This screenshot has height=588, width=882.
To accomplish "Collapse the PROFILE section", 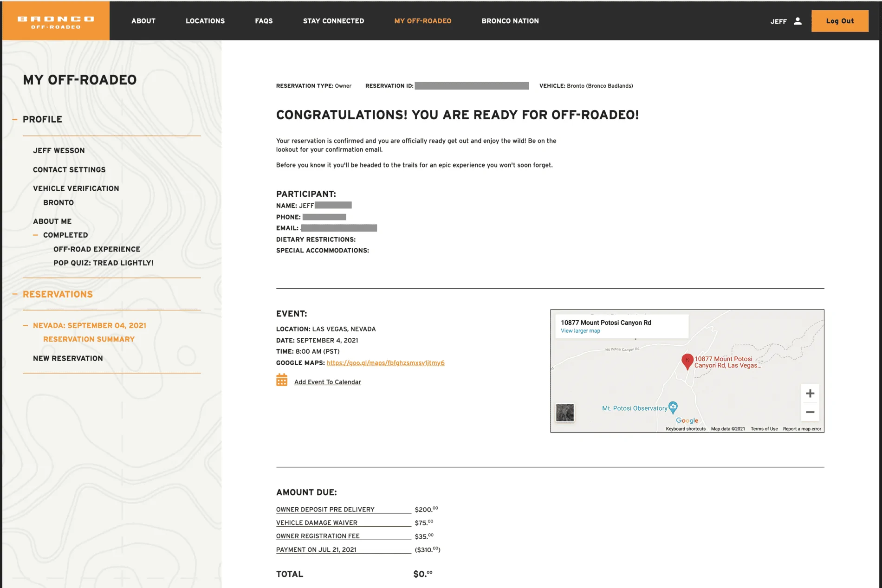I will click(x=15, y=119).
